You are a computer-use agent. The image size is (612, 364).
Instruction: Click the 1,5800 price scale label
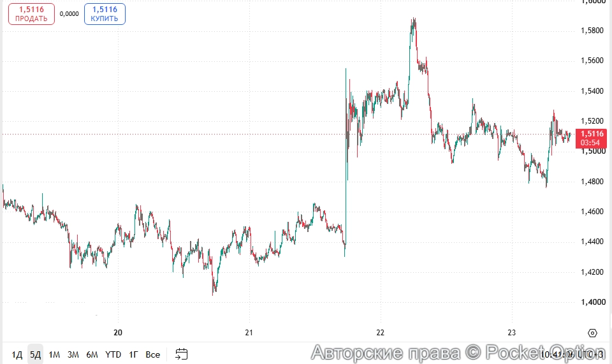point(592,31)
